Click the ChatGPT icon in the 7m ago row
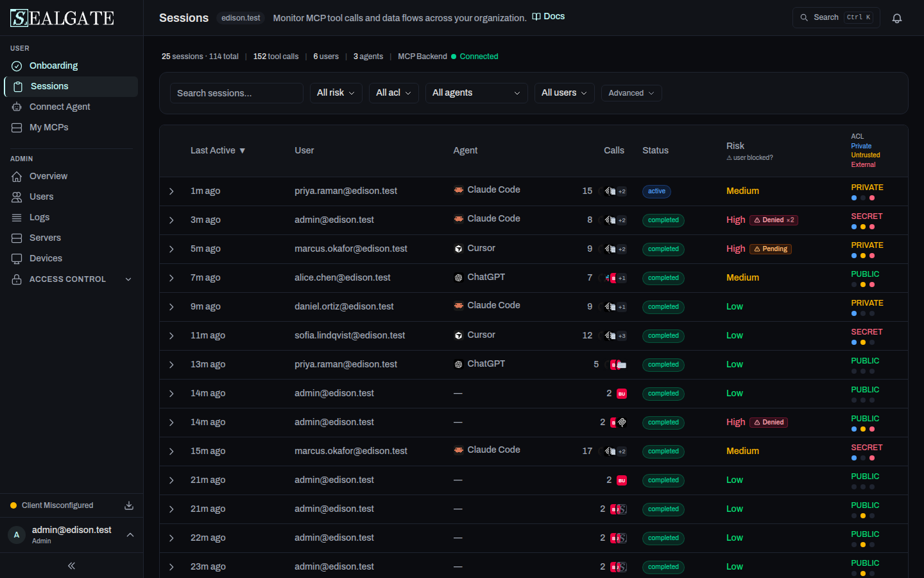924x578 pixels. coord(459,277)
